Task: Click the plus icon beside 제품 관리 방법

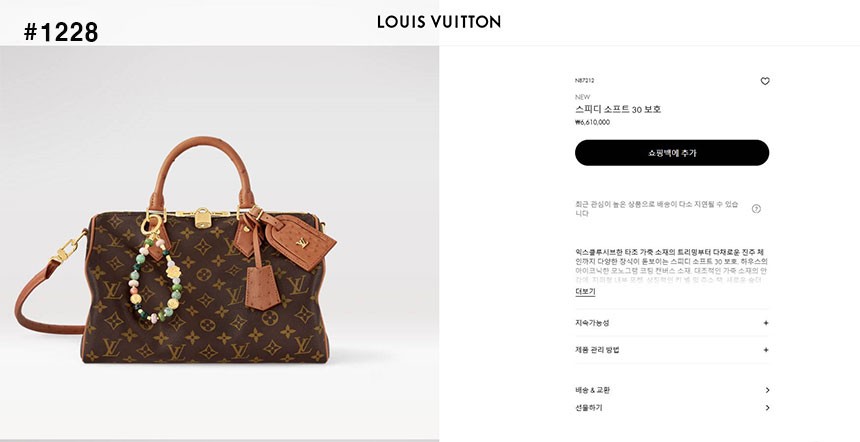Action: [766, 350]
